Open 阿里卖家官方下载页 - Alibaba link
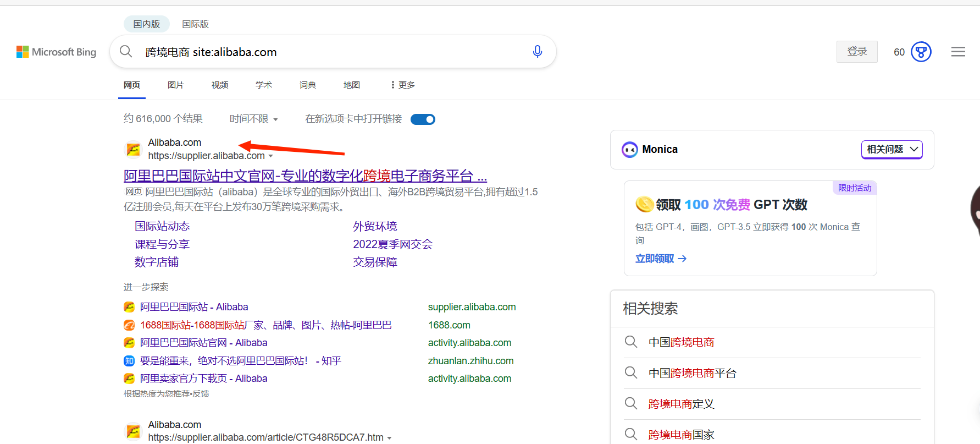Screen dimensions: 980x444 [x=204, y=379]
